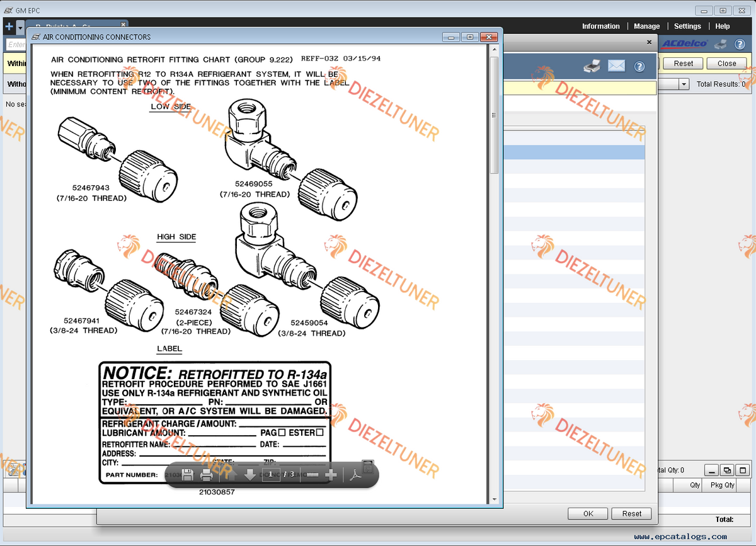Zoom out with the minus icon
The image size is (756, 546).
tap(312, 475)
